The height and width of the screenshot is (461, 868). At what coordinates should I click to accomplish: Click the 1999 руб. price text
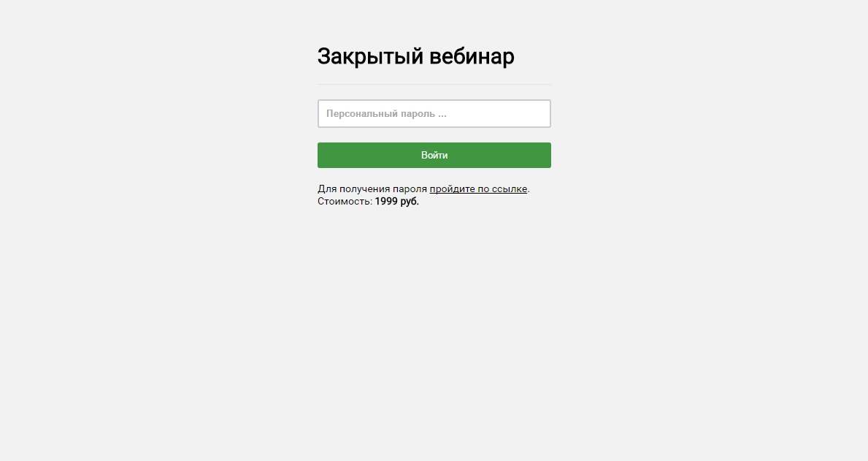pos(397,201)
